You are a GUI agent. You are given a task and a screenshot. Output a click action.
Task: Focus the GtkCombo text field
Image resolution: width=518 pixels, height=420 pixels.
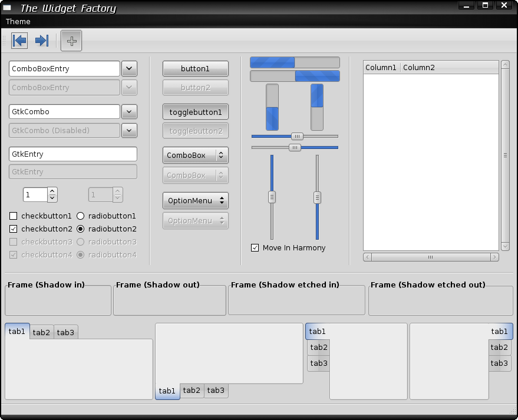click(x=64, y=111)
